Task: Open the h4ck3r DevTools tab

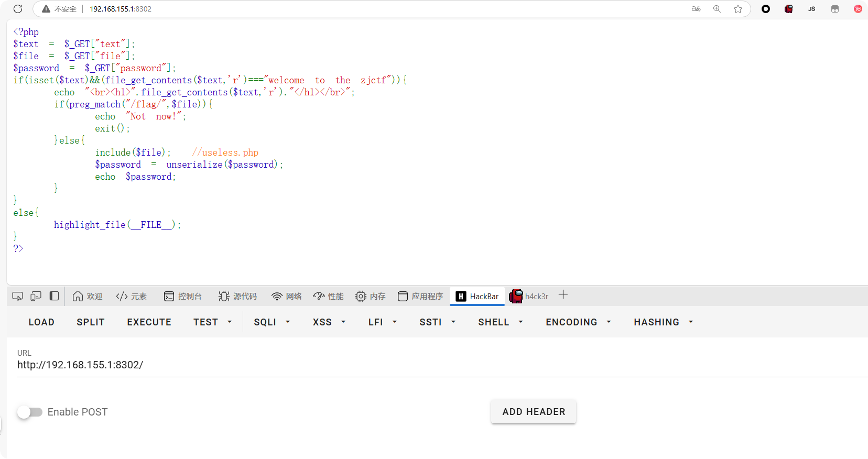Action: (529, 297)
